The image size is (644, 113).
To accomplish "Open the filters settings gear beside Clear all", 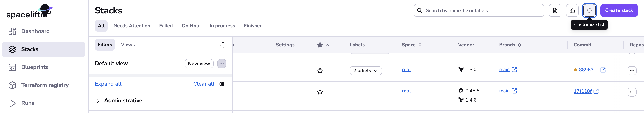I will tap(222, 84).
